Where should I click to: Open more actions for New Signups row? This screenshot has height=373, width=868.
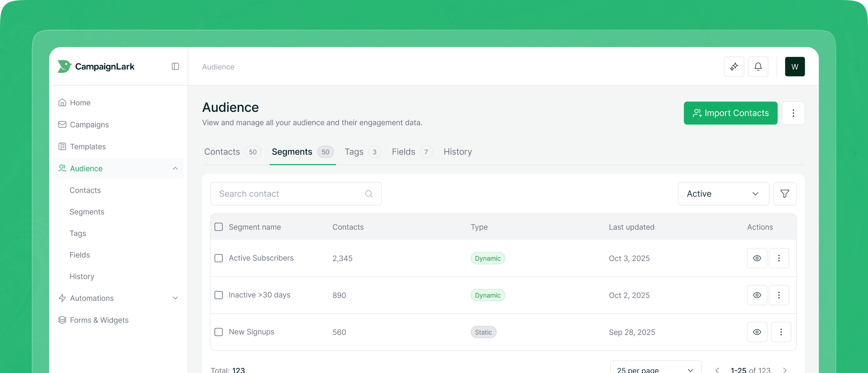[781, 332]
